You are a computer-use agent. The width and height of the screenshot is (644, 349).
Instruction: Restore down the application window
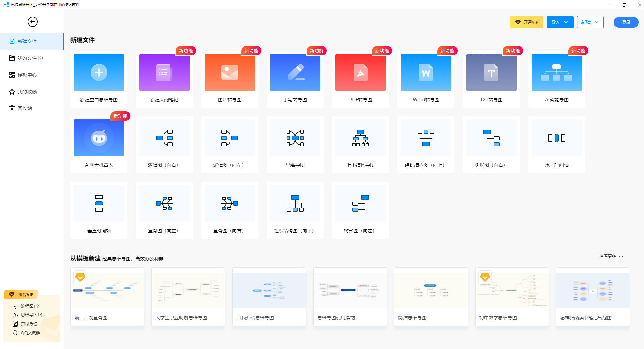pos(624,5)
